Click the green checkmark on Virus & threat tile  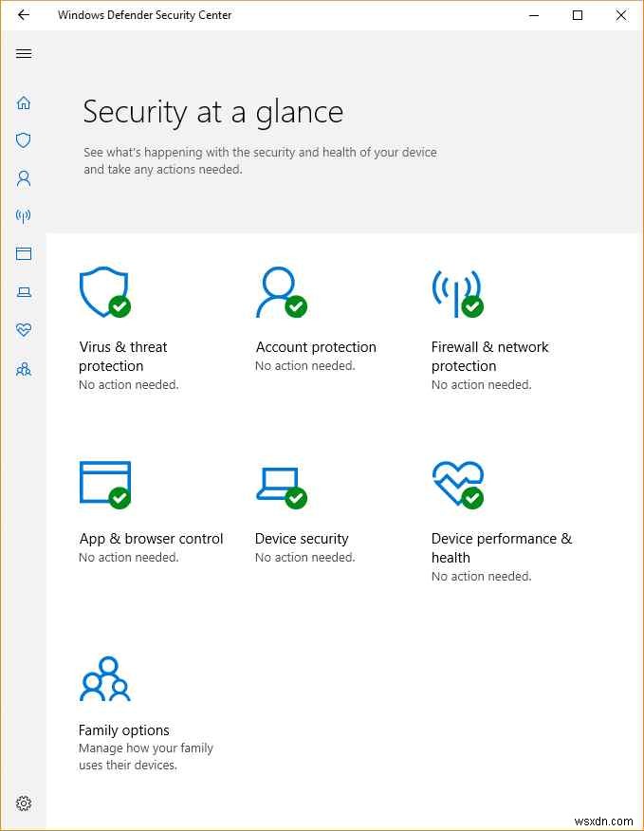point(120,307)
